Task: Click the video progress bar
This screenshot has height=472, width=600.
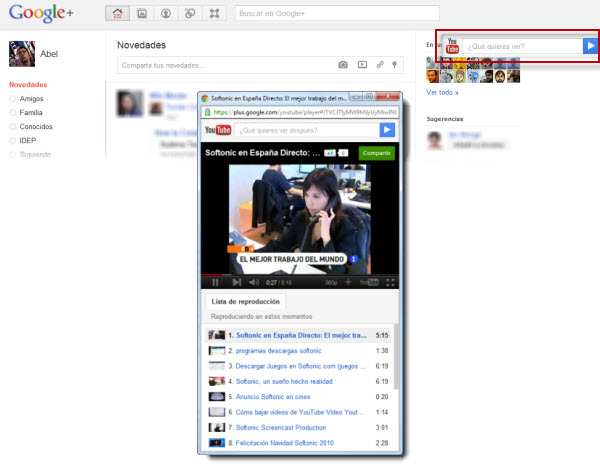Action: point(300,275)
